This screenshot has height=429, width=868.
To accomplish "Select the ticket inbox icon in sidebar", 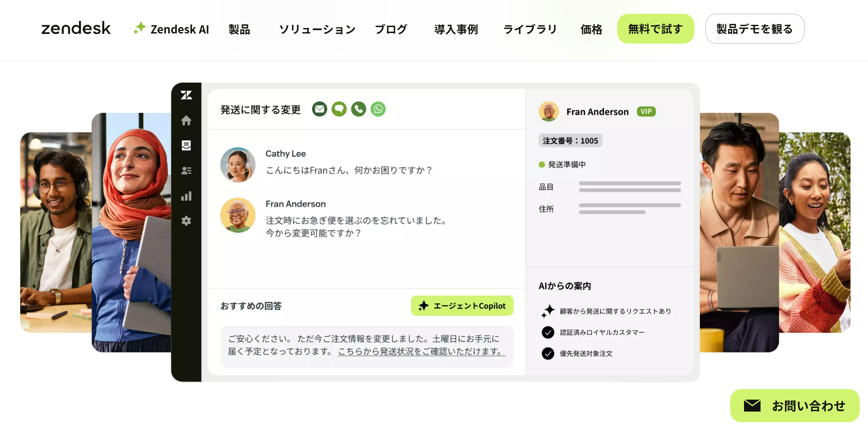I will (186, 146).
